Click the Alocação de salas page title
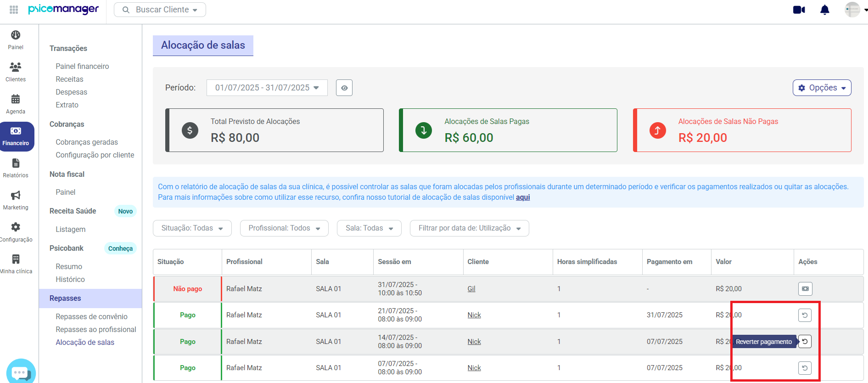 203,45
